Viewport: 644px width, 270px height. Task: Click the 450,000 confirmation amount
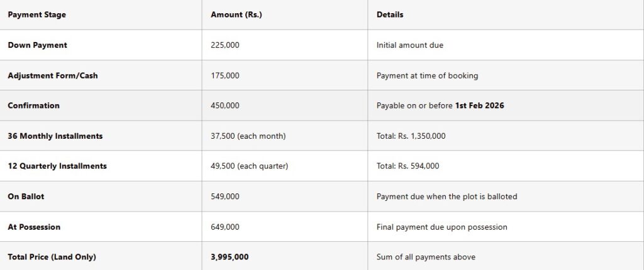pos(225,105)
